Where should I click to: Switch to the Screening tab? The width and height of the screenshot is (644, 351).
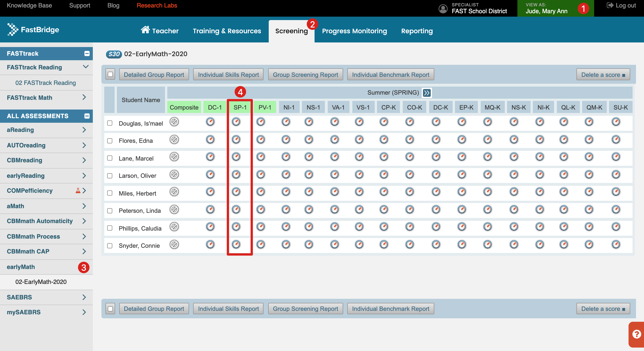click(x=292, y=31)
